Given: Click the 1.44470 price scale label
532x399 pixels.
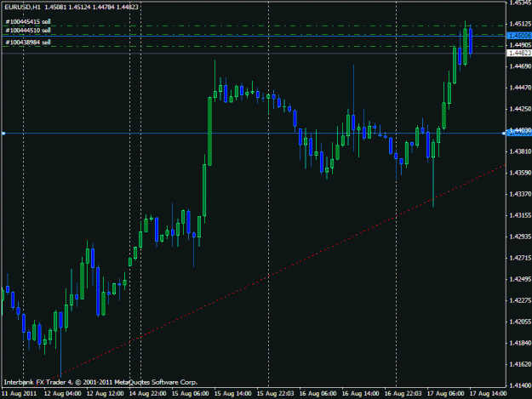Looking at the screenshot, I should [x=520, y=88].
